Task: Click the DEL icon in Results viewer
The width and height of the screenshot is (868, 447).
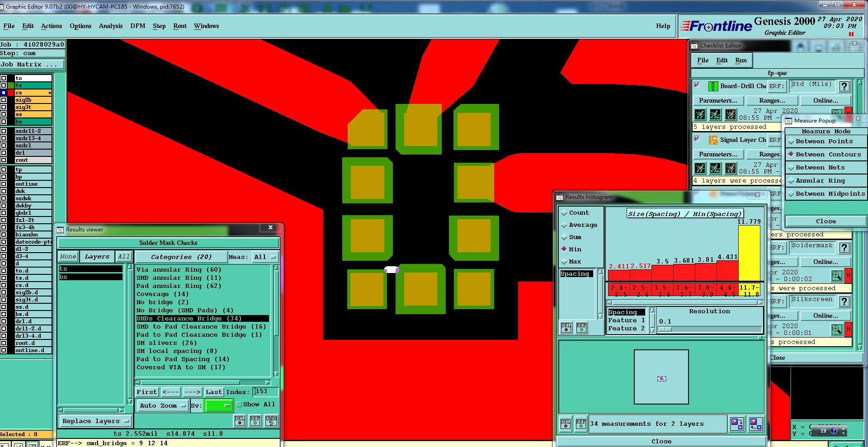Action: point(240,420)
